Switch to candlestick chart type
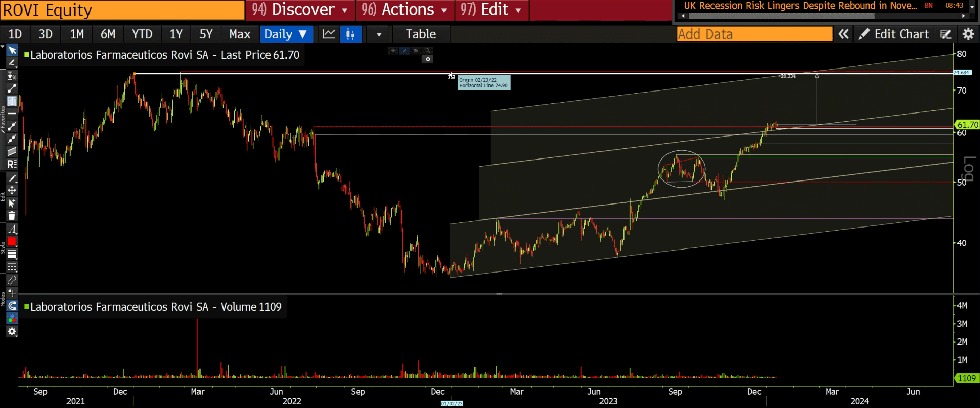 351,34
